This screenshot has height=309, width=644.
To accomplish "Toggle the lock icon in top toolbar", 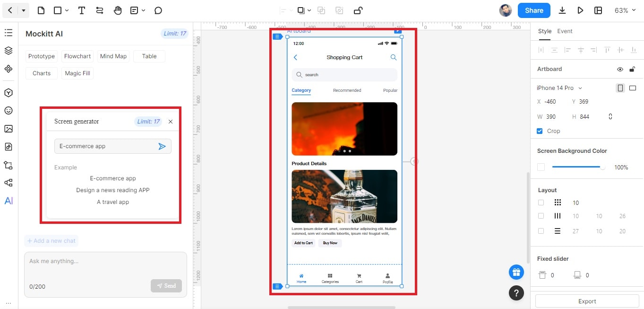I will click(x=358, y=10).
